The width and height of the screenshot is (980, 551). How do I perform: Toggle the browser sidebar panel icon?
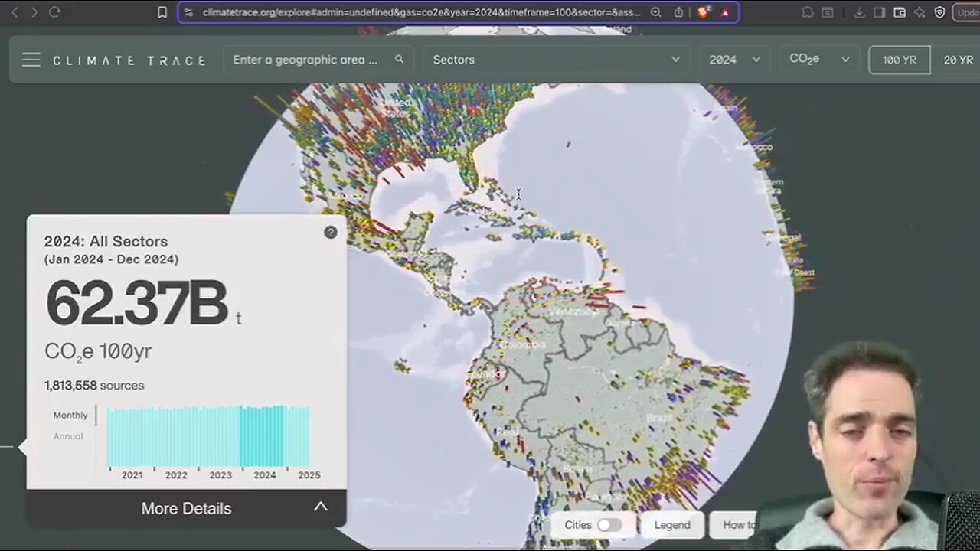click(879, 12)
